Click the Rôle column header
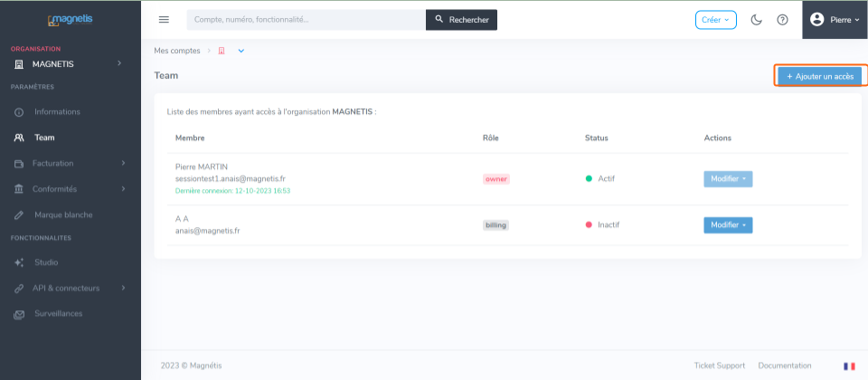Screen dimensions: 868x380 tap(490, 138)
